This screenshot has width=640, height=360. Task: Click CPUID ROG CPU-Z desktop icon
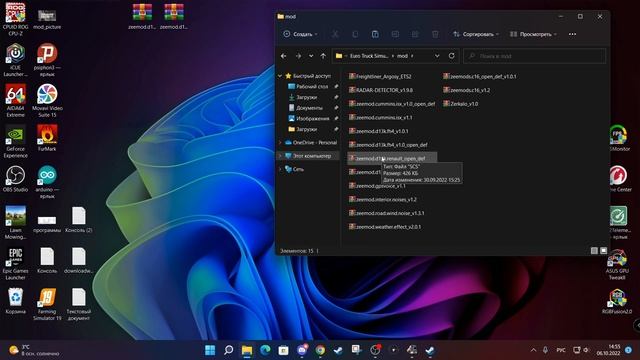(x=16, y=18)
